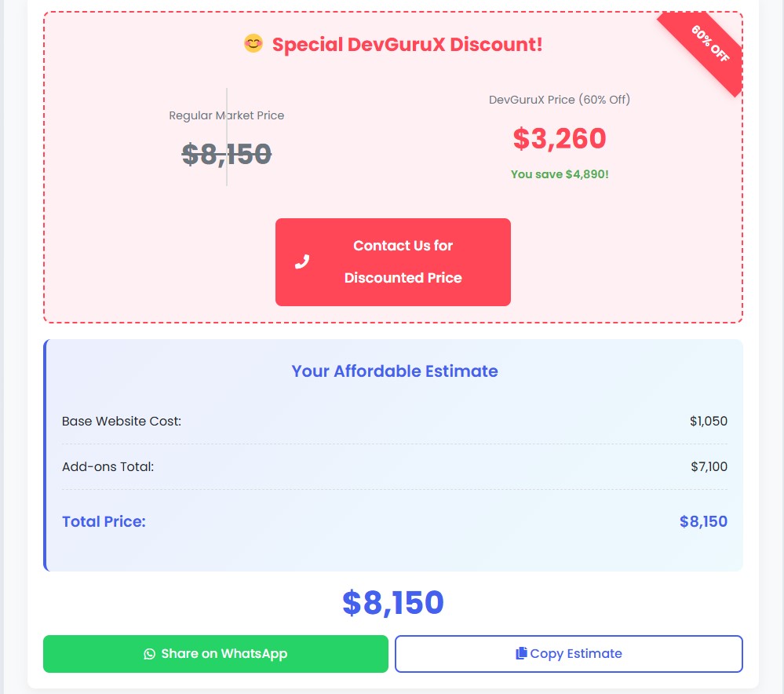Viewport: 784px width, 694px height.
Task: Select the $3,260 DevGuruX price
Action: [559, 139]
